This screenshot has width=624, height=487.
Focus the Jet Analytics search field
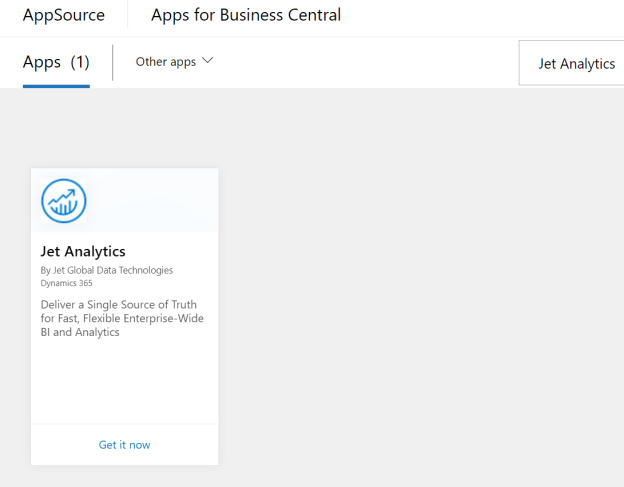coord(571,63)
